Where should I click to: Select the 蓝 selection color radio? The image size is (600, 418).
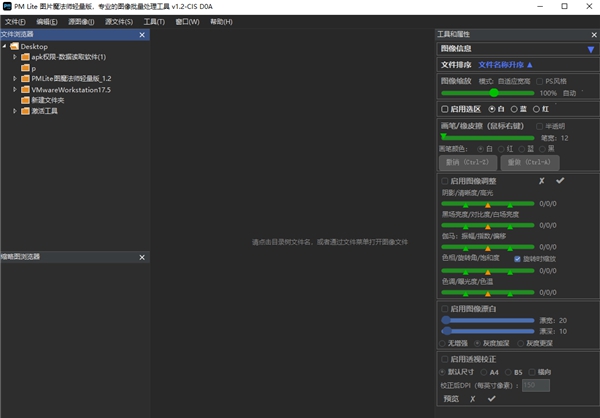pyautogui.click(x=514, y=109)
